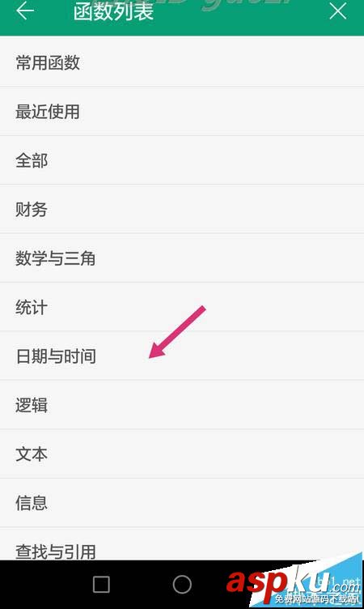Close the function list with X
364x609 pixels.
(337, 11)
